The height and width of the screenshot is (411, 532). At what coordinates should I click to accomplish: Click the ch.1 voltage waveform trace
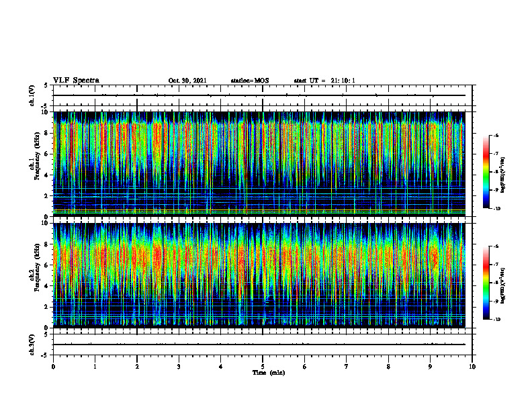(259, 95)
